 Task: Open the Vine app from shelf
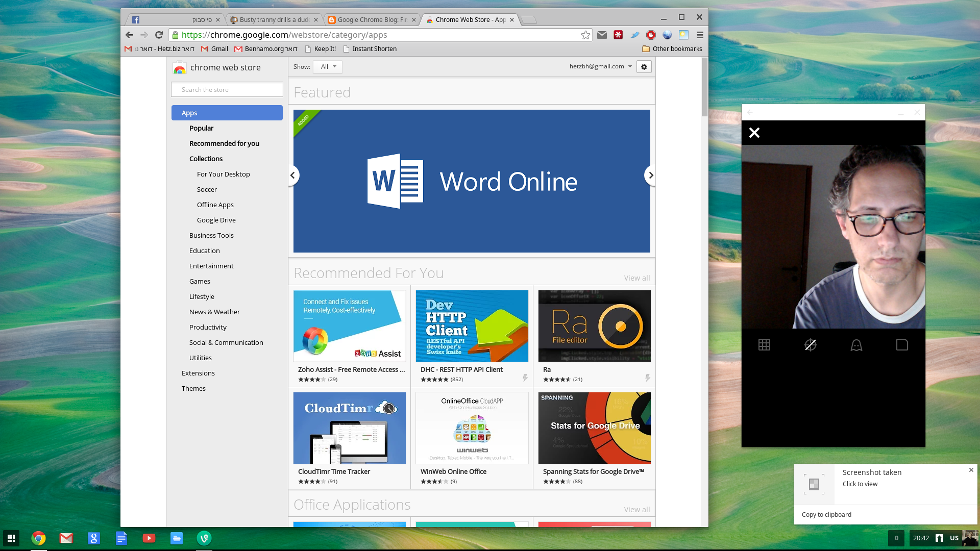click(204, 538)
